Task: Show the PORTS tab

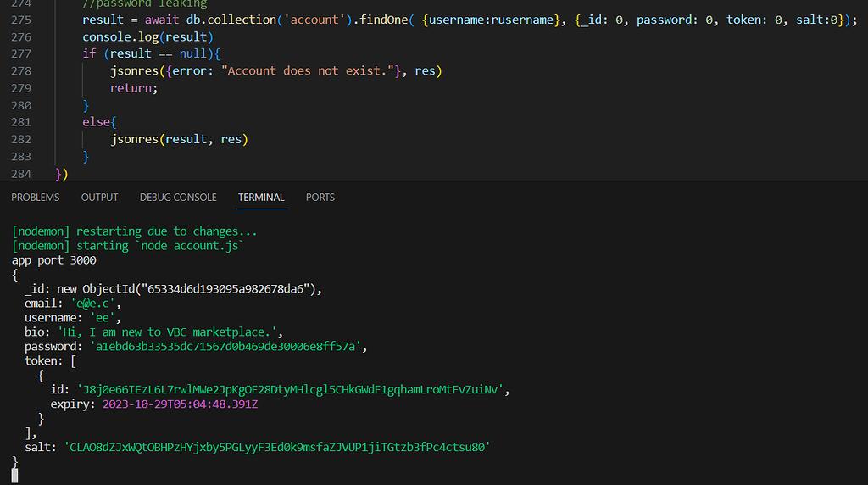Action: 320,197
